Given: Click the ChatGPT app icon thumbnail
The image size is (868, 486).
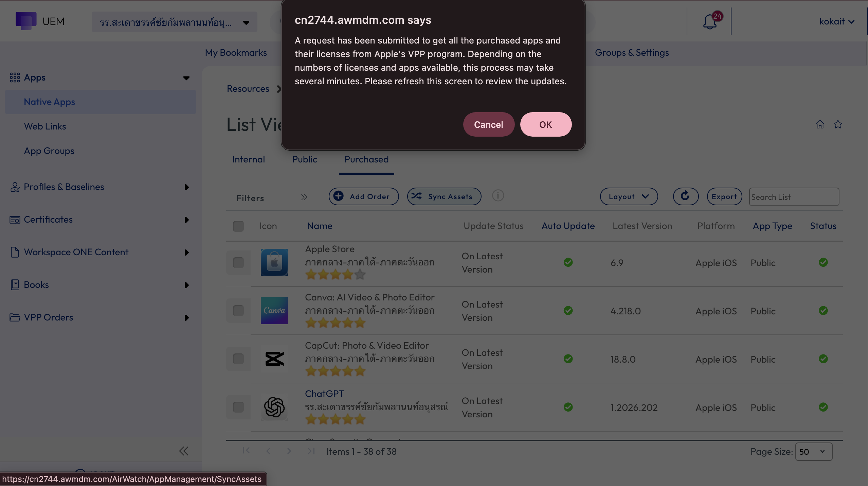Looking at the screenshot, I should pos(274,407).
